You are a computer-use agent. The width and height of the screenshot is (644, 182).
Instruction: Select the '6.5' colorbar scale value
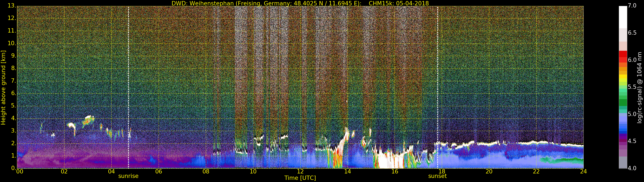click(632, 33)
